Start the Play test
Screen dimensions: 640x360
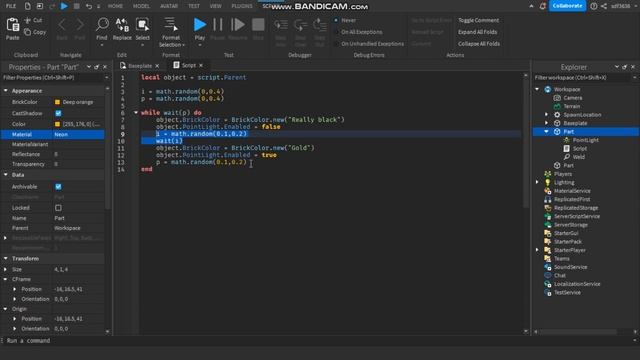[x=200, y=29]
